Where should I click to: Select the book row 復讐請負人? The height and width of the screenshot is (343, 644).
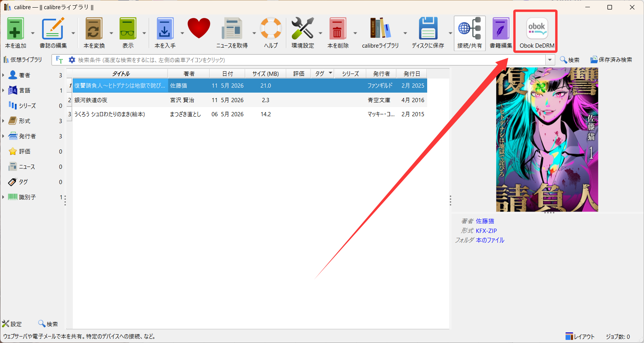coord(250,85)
